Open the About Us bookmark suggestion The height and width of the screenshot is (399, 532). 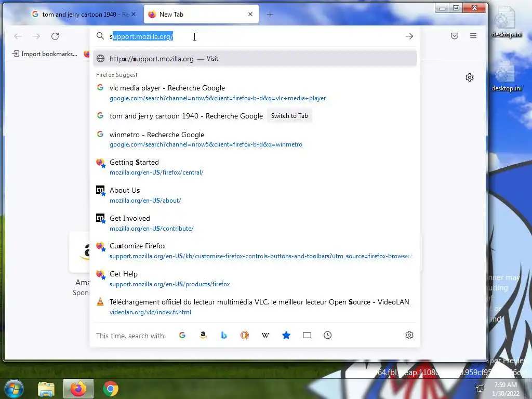[x=255, y=195]
